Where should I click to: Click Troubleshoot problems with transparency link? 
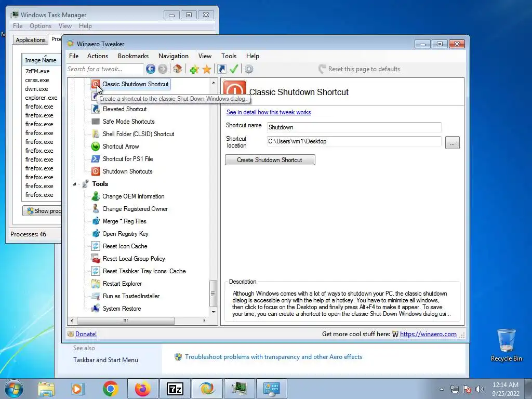tap(273, 357)
